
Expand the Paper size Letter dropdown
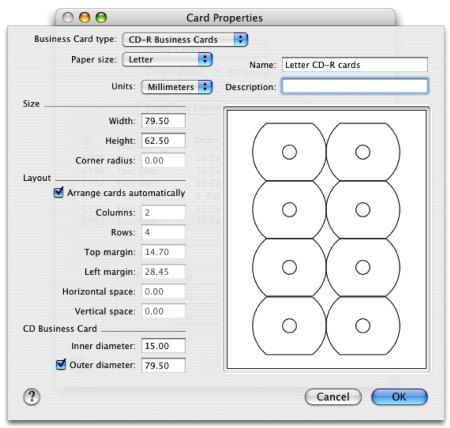(167, 60)
